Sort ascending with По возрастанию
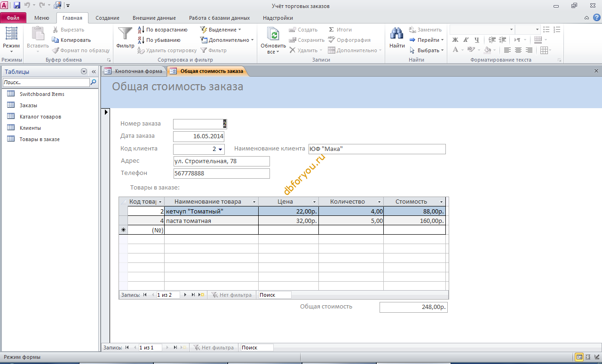 tap(162, 30)
